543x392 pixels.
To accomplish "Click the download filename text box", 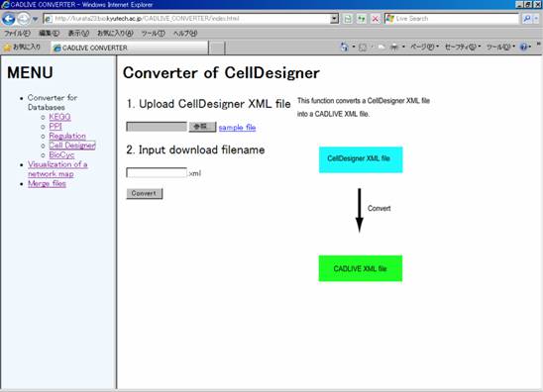I will point(157,172).
